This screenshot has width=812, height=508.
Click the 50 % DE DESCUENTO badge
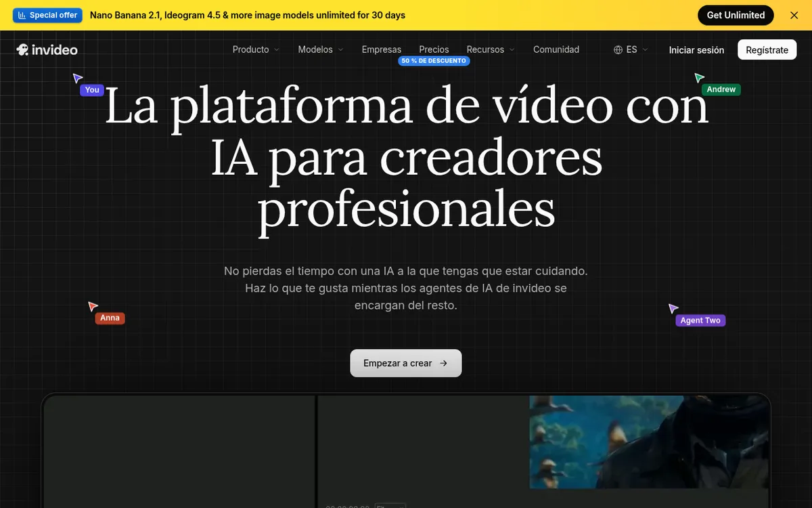(434, 61)
